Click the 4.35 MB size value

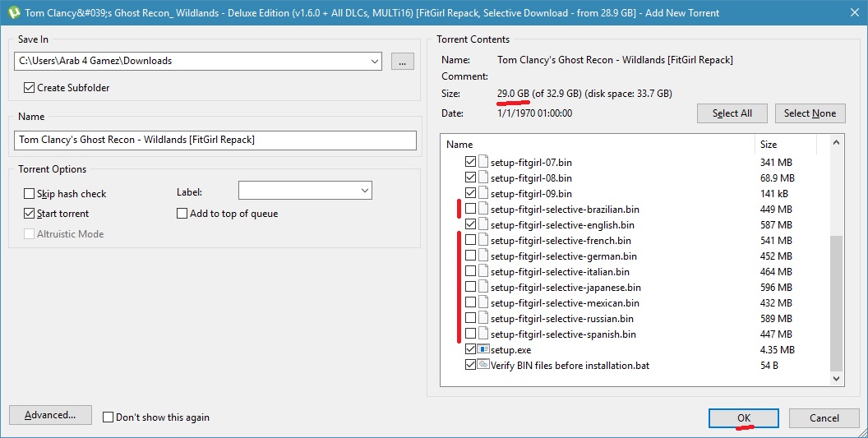(x=778, y=350)
